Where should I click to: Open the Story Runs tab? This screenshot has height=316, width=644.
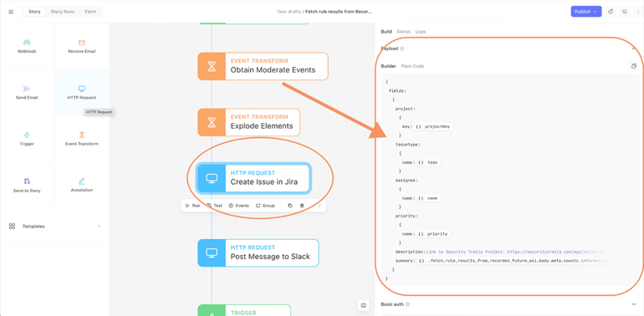(x=63, y=12)
